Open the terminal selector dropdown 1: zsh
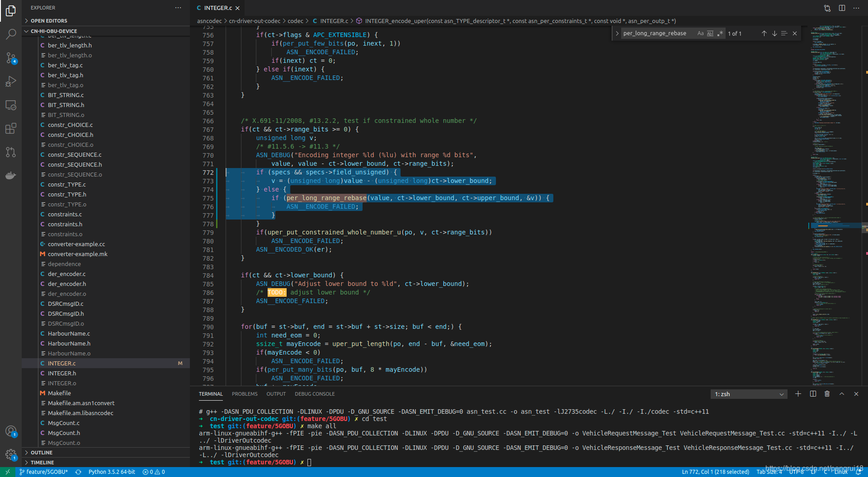The height and width of the screenshot is (477, 868). pos(749,394)
